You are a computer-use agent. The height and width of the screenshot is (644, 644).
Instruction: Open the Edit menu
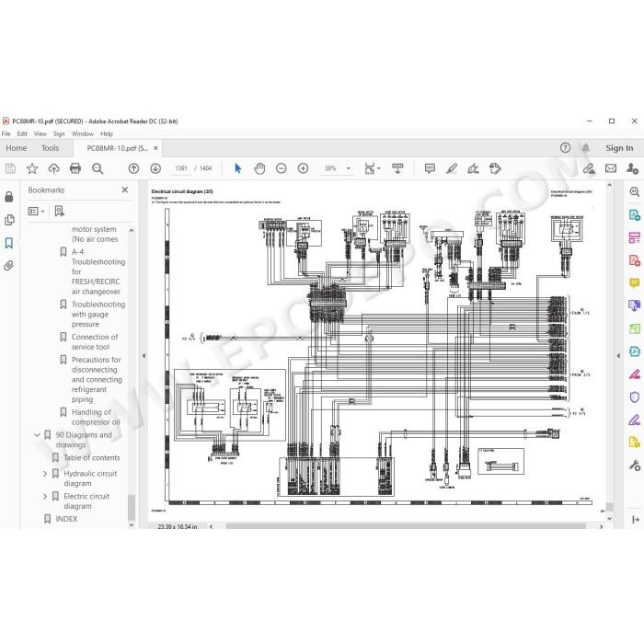(22, 134)
